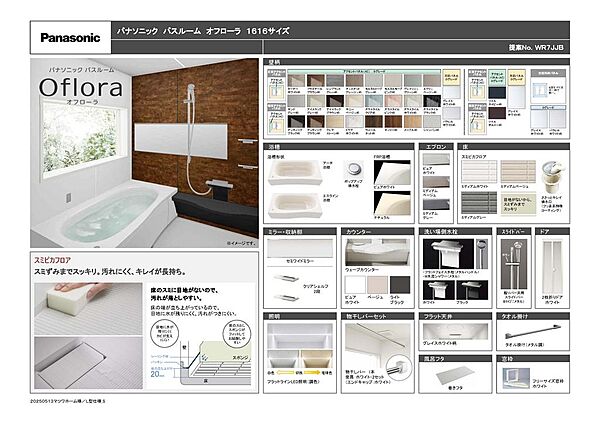600x424 pixels.
Task: Click the large lighting image at top
Action: click(x=300, y=336)
